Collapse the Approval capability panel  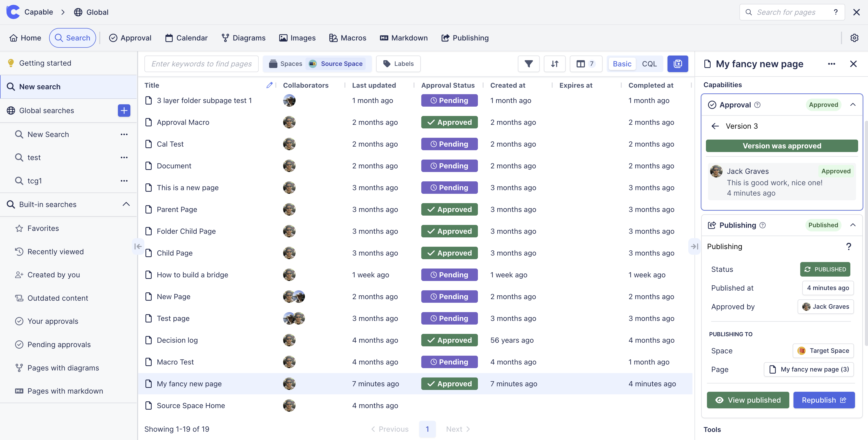(853, 104)
